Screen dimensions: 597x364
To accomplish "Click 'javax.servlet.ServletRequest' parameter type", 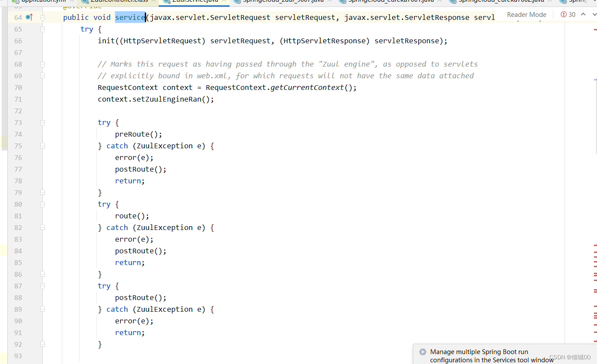I will (x=210, y=17).
